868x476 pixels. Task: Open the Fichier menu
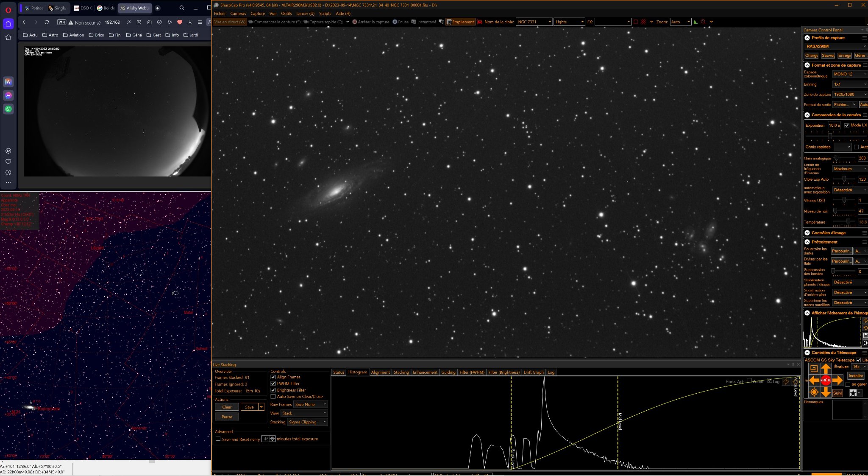point(220,14)
